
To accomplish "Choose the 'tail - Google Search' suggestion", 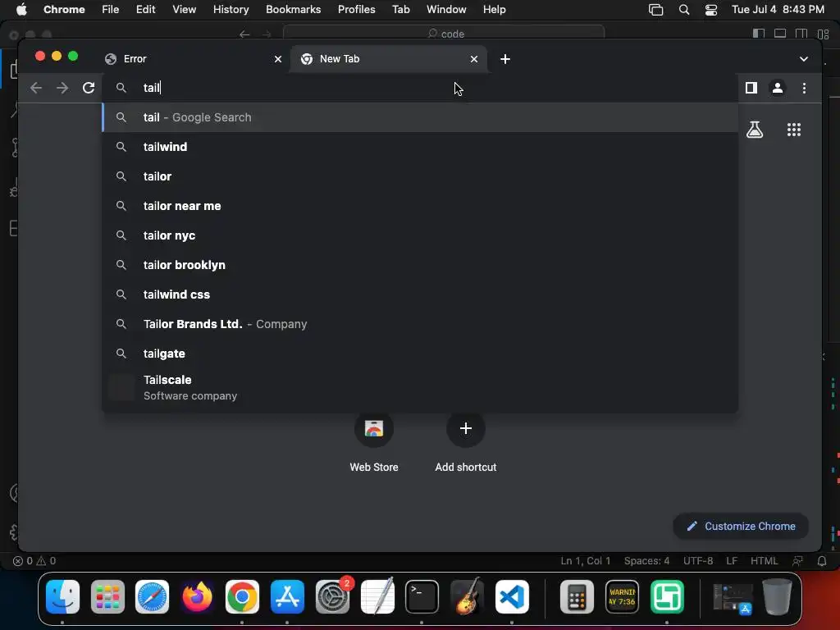I will (x=421, y=117).
